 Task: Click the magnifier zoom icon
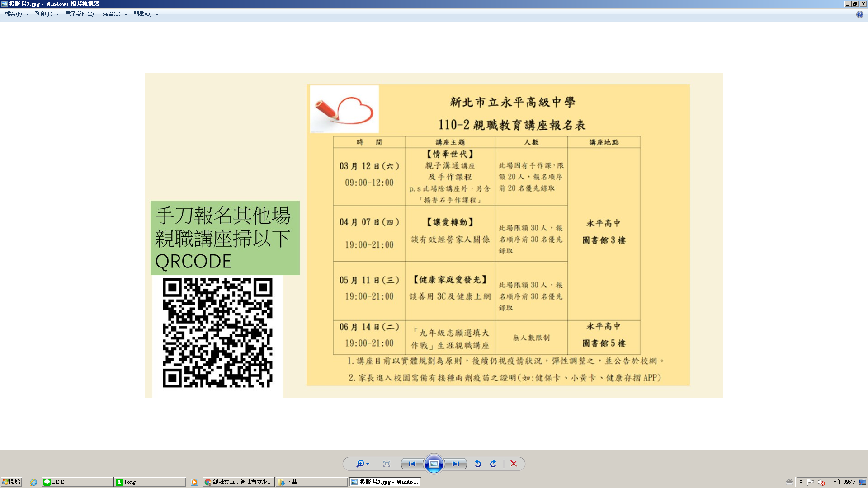[x=360, y=464]
